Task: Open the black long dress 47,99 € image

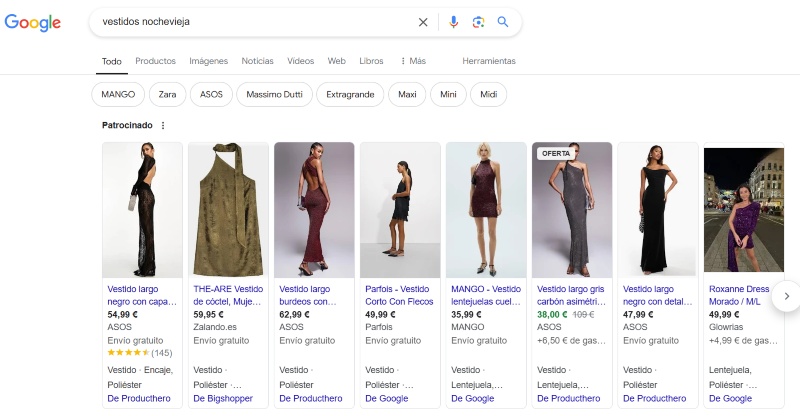Action: (658, 210)
